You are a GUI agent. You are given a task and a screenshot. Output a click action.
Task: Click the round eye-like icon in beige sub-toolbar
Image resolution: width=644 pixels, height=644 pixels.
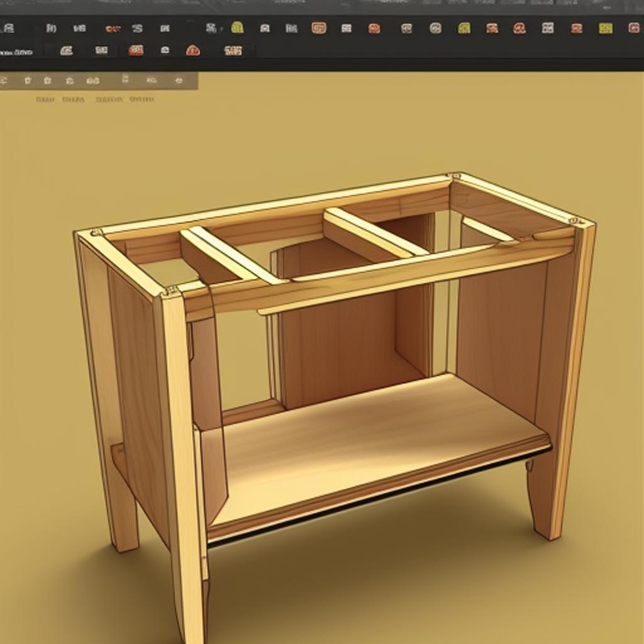pyautogui.click(x=178, y=80)
